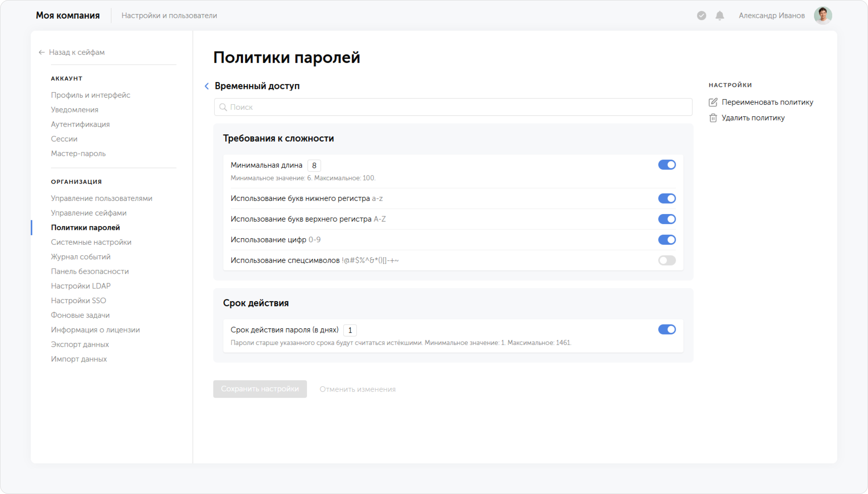
Task: Click the password validity days field
Action: click(349, 330)
